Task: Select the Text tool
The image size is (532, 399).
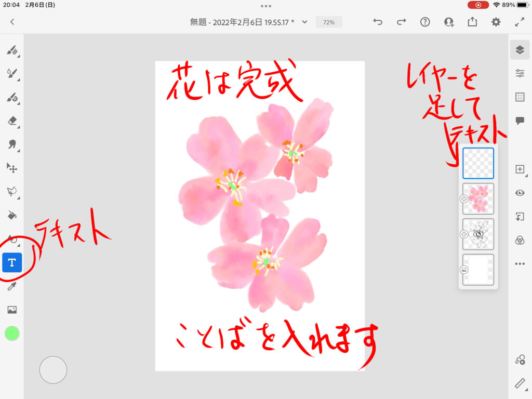Action: (12, 262)
